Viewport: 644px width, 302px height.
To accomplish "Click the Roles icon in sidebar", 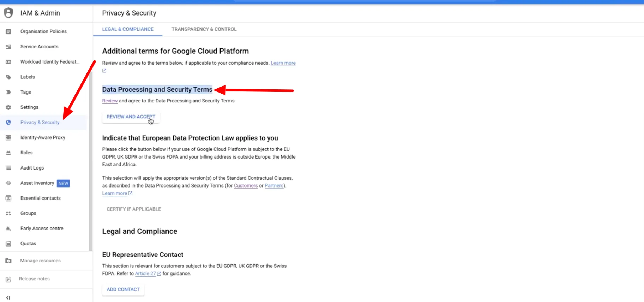I will click(8, 153).
